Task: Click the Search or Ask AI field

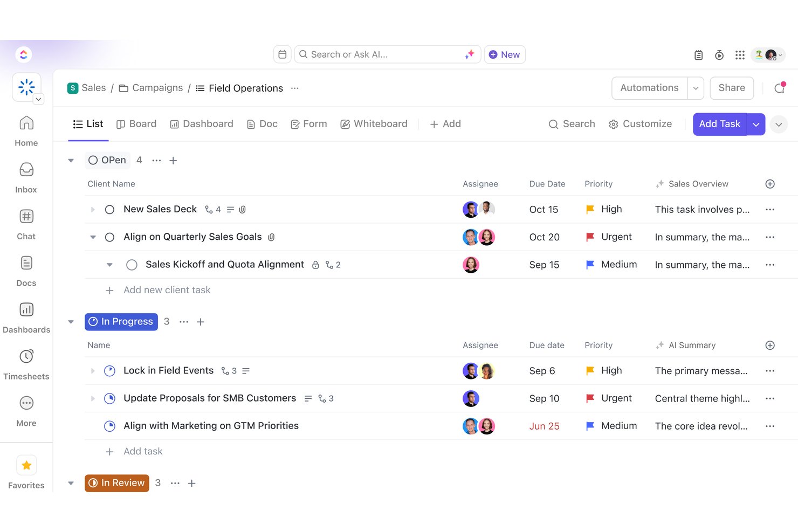Action: (x=387, y=54)
